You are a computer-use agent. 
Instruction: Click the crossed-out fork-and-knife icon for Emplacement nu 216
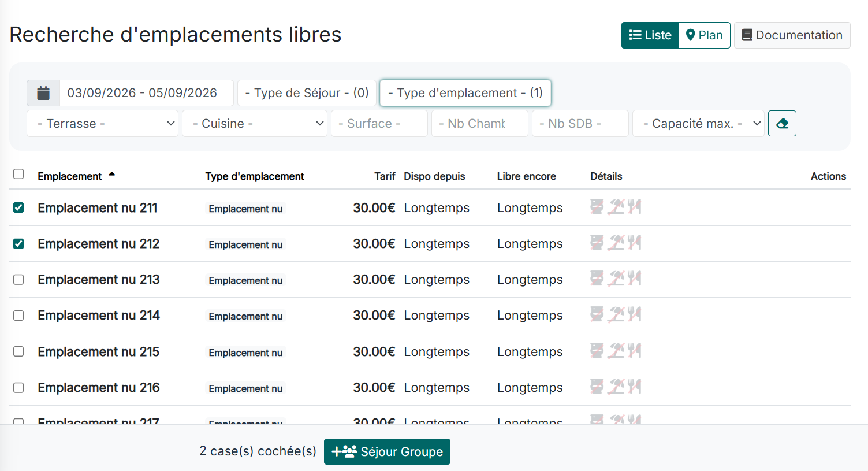[635, 387]
